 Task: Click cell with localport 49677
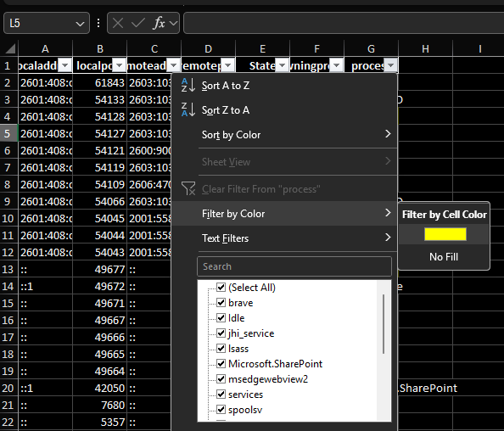click(100, 269)
